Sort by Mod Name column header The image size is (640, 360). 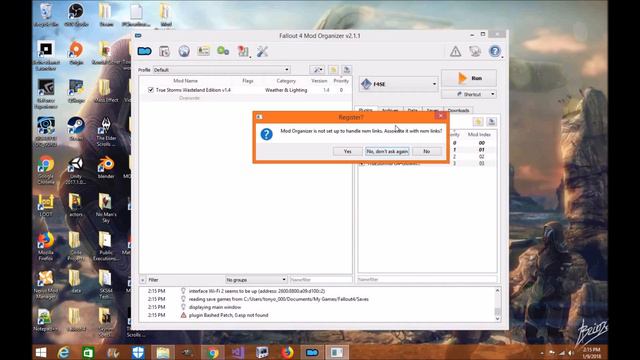coord(185,81)
